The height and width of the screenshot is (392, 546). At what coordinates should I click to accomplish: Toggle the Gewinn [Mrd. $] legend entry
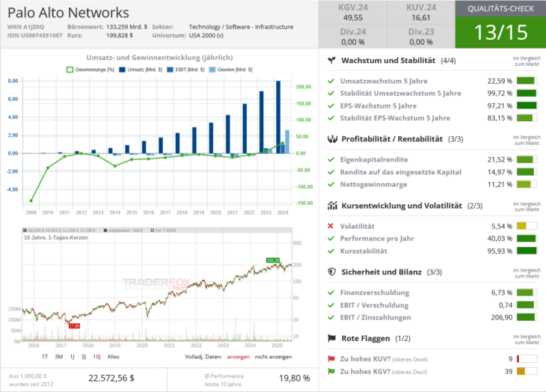pos(230,70)
